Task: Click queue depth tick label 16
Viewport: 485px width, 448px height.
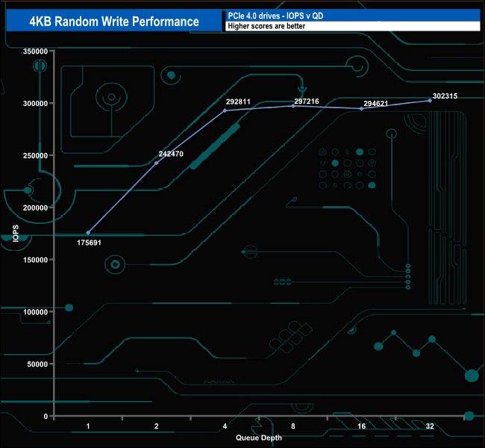Action: coord(362,426)
